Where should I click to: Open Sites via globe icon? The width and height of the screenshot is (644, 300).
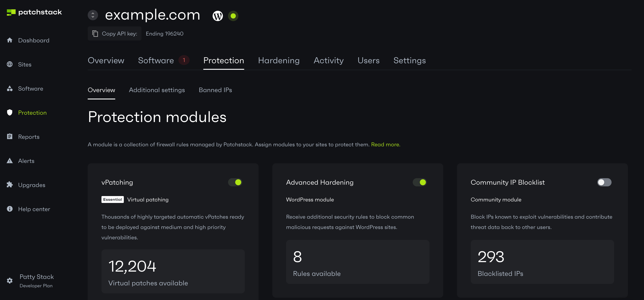[9, 64]
